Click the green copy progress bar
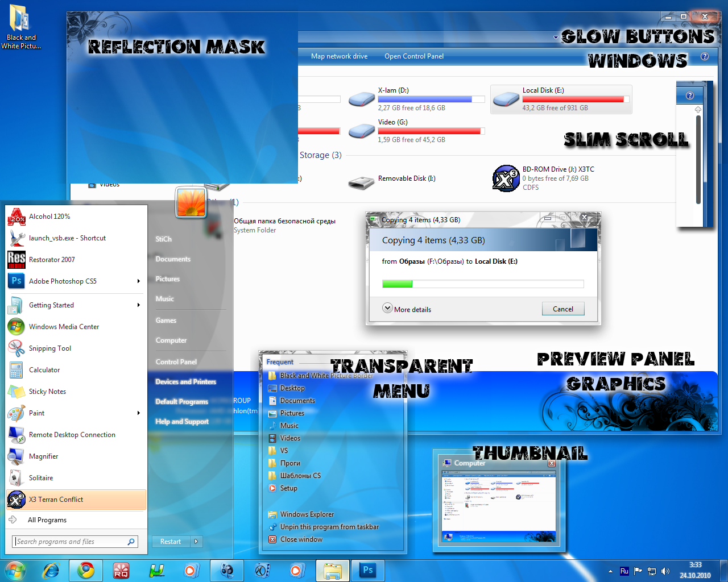728x582 pixels. [x=397, y=284]
